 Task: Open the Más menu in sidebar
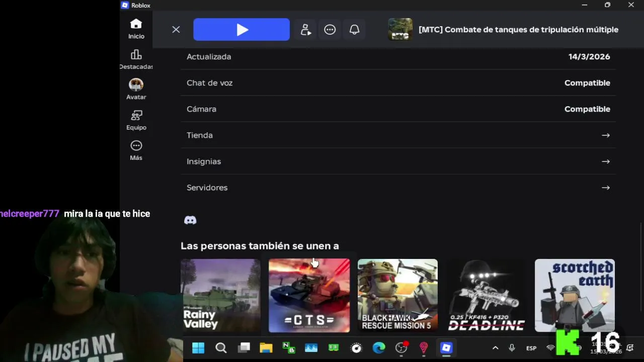(136, 150)
